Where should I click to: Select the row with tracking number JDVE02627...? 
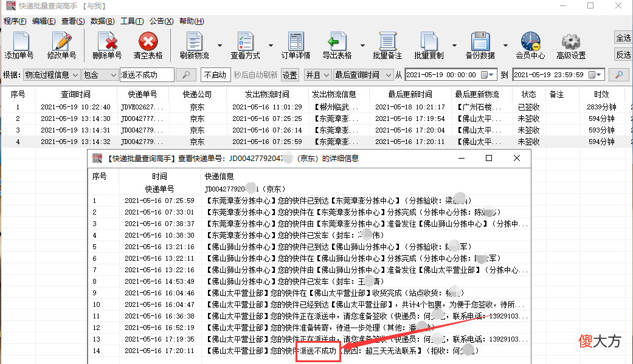pos(316,107)
